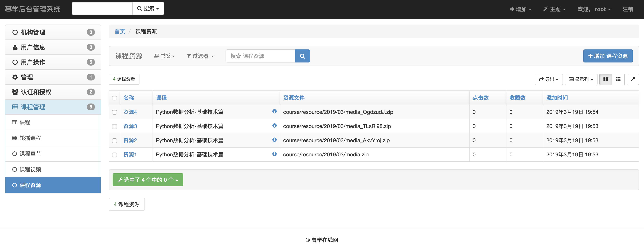This screenshot has width=644, height=248.
Task: Click the info icon in the 资源2 row
Action: [x=274, y=140]
